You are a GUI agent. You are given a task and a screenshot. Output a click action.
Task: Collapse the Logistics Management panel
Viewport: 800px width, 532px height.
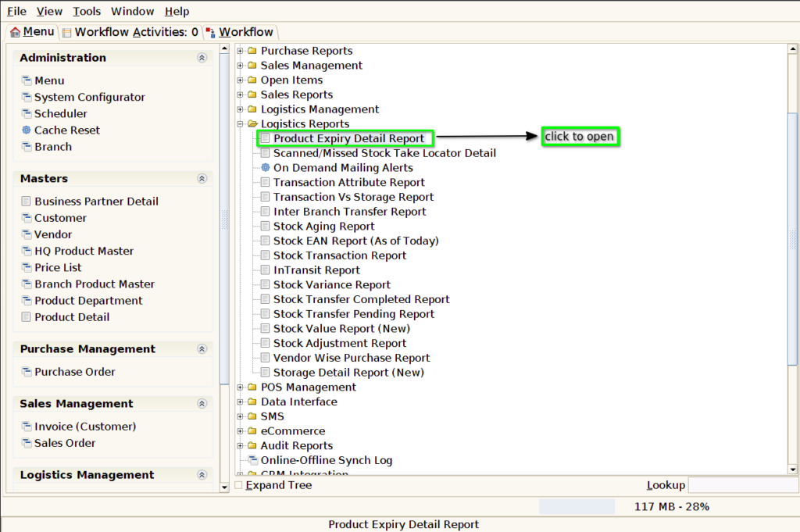[202, 475]
